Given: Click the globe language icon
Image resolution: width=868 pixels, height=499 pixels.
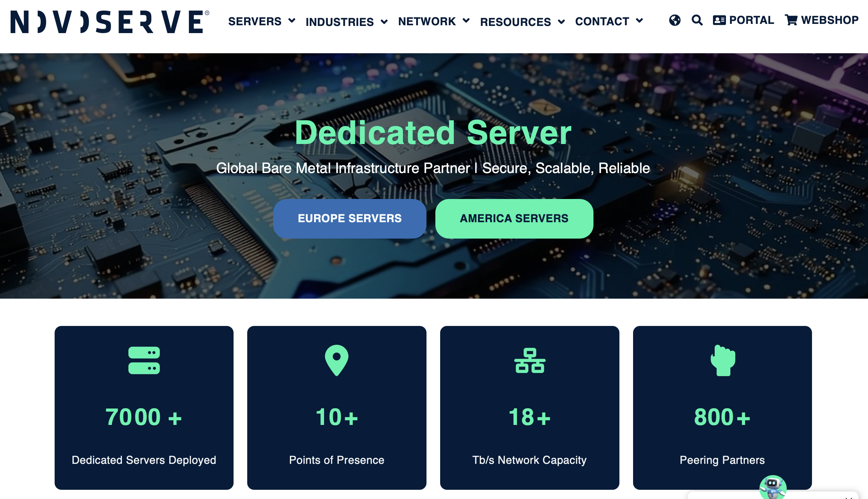Looking at the screenshot, I should click(x=674, y=20).
